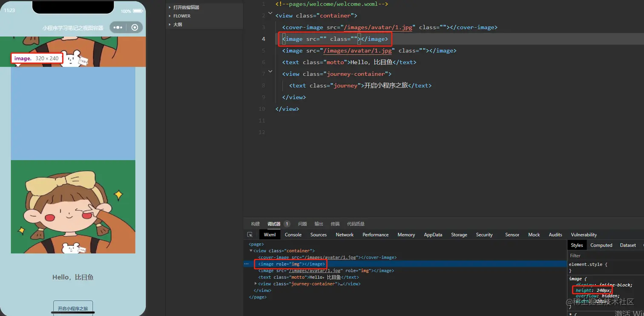Viewport: 644px width, 316px height.
Task: Switch to the Mock tab
Action: [534, 235]
